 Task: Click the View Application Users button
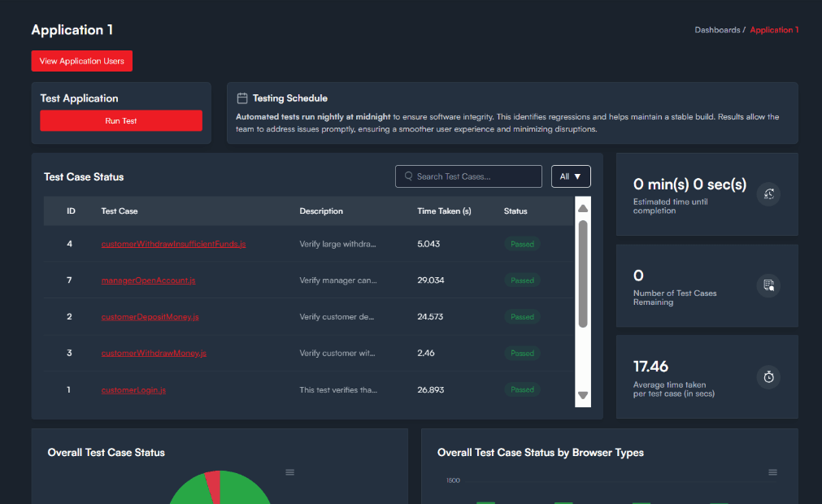click(82, 61)
